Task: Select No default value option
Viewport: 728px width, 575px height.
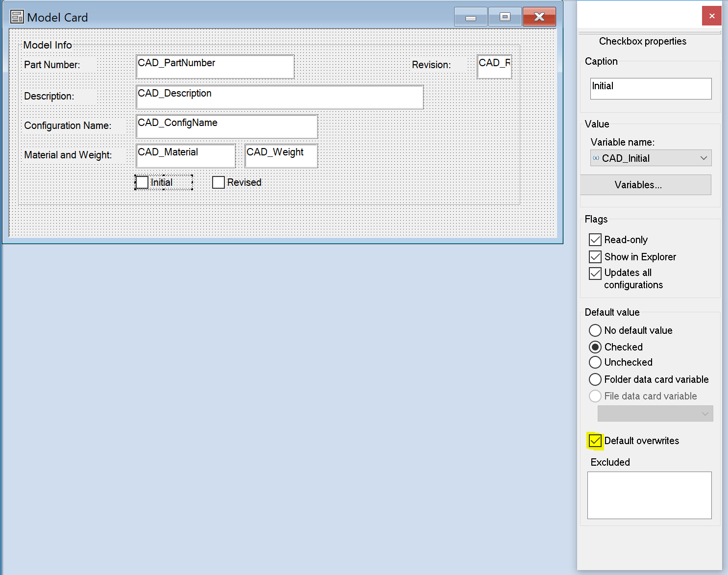Action: click(595, 330)
